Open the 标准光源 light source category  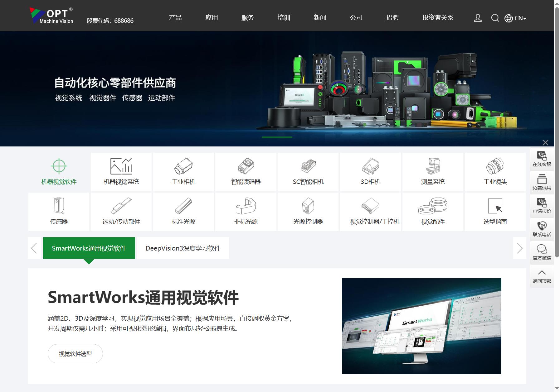[x=183, y=212]
